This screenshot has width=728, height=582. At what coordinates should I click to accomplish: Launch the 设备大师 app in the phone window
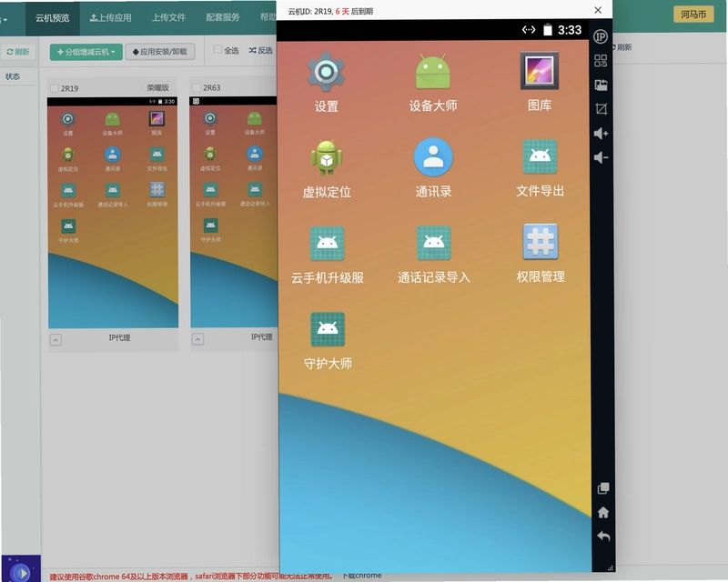(x=433, y=72)
